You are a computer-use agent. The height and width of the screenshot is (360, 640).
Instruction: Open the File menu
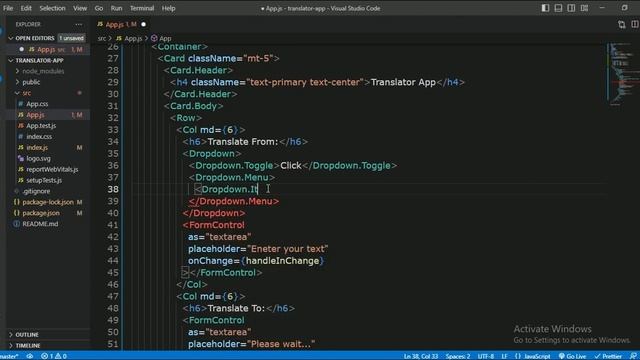pos(8,8)
